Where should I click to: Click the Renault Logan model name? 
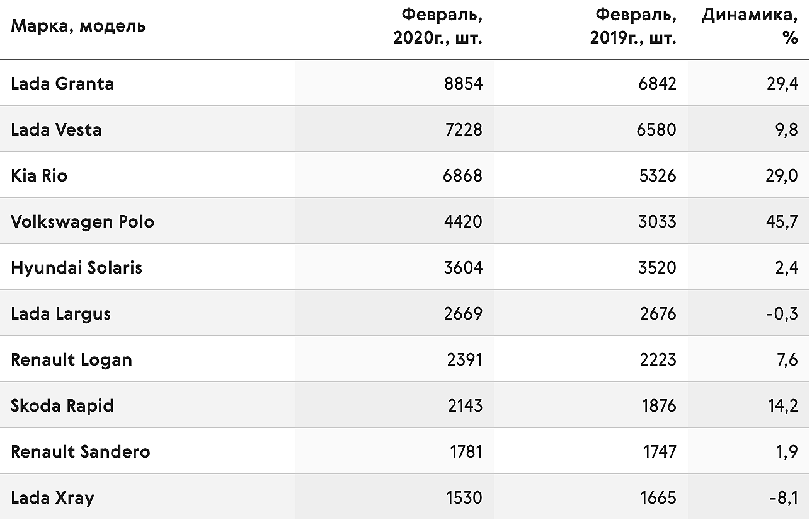coord(72,360)
